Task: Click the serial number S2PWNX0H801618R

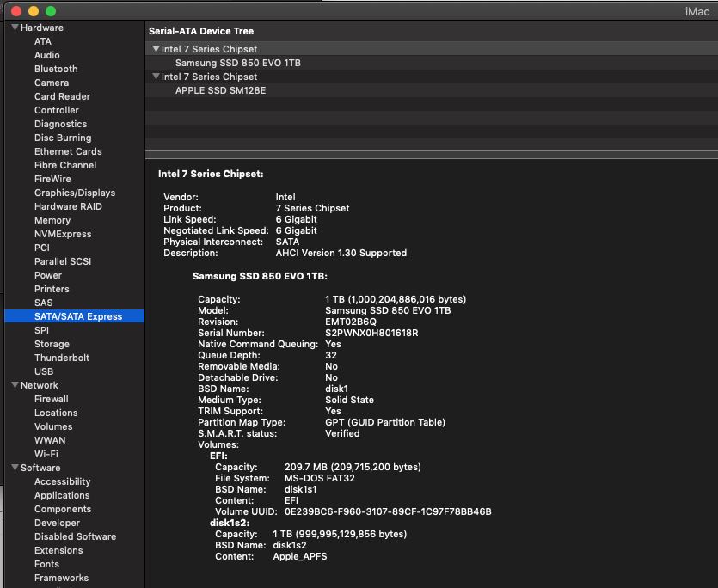Action: [371, 333]
